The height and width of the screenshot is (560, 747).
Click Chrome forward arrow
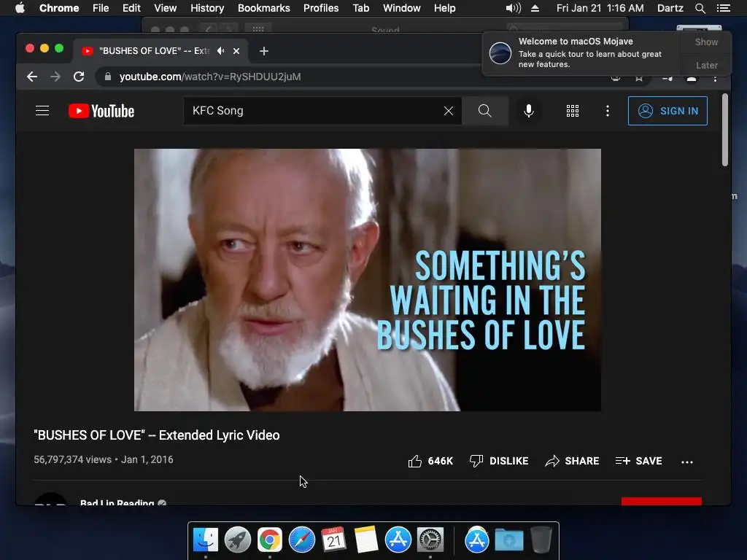(x=55, y=77)
